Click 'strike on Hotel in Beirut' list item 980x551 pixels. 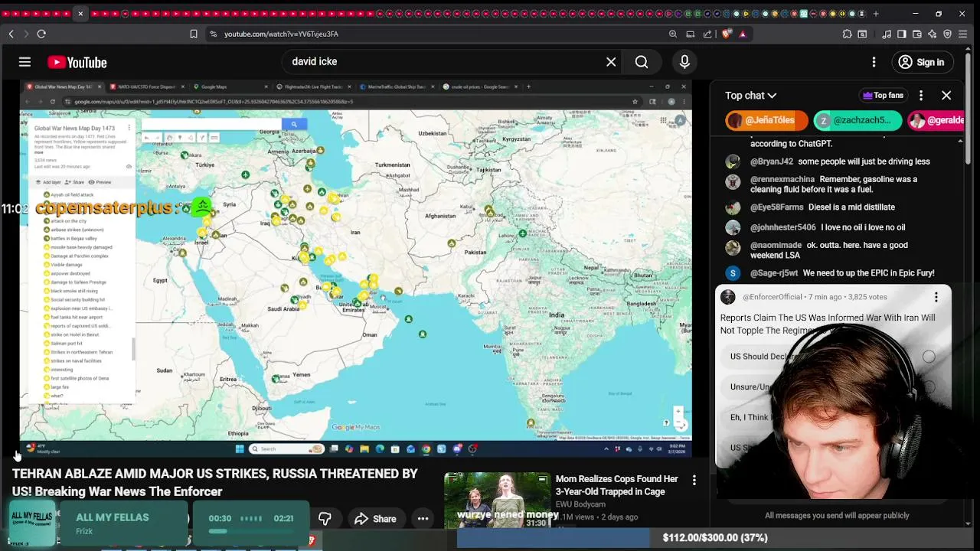tap(74, 334)
